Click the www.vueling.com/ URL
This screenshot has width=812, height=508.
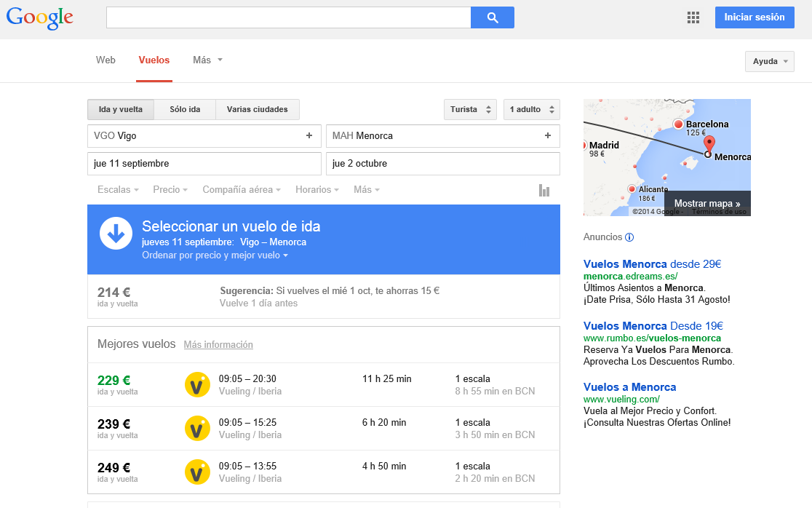pyautogui.click(x=621, y=400)
